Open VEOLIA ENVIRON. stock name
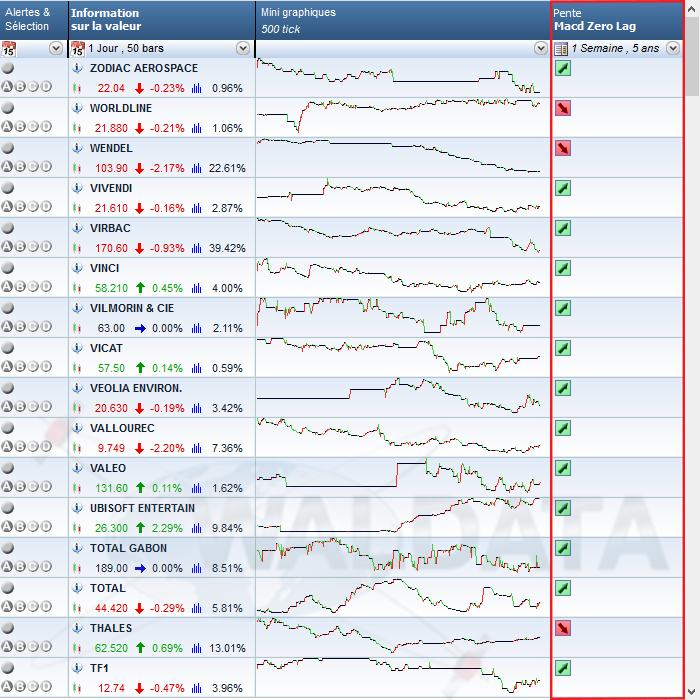 coord(136,388)
